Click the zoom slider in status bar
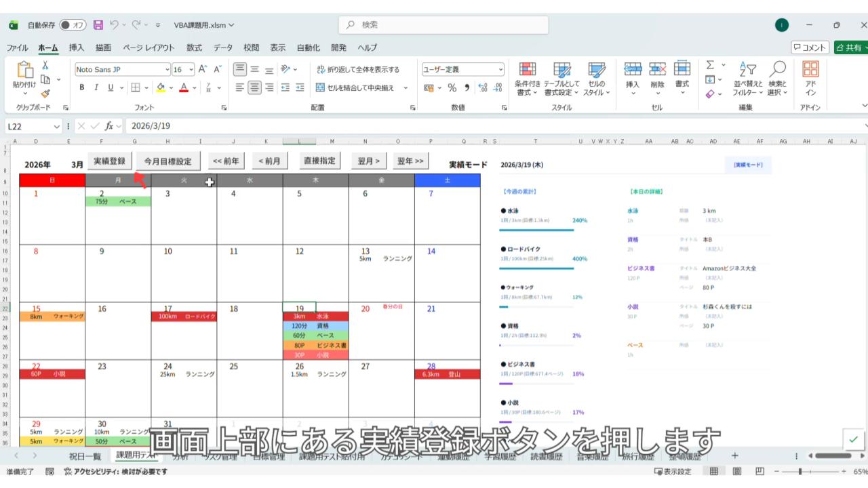 pos(801,472)
